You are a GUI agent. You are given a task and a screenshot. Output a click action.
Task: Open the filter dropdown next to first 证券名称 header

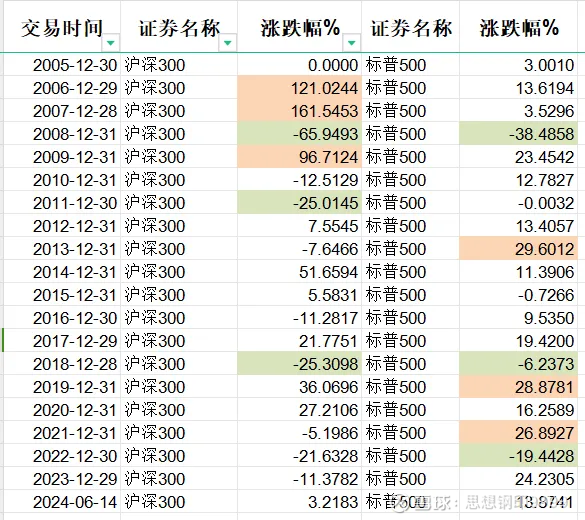pyautogui.click(x=228, y=43)
